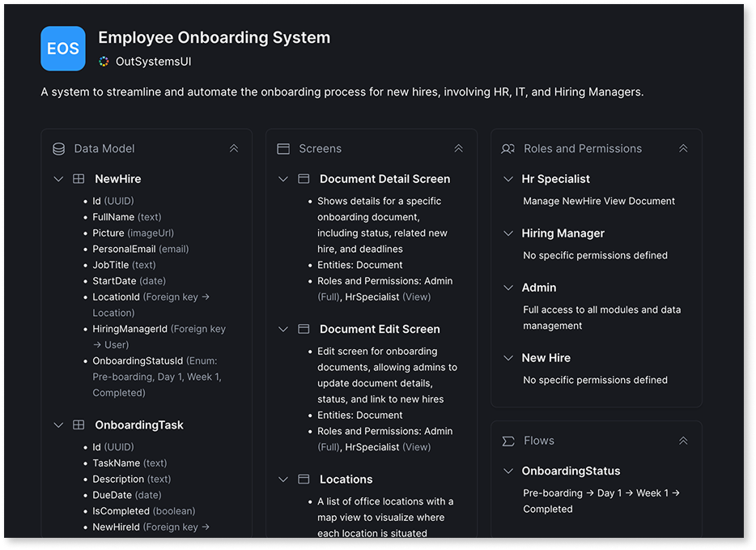Image resolution: width=756 pixels, height=550 pixels.
Task: Click the OutSystemsUI colorful ring icon
Action: [104, 62]
